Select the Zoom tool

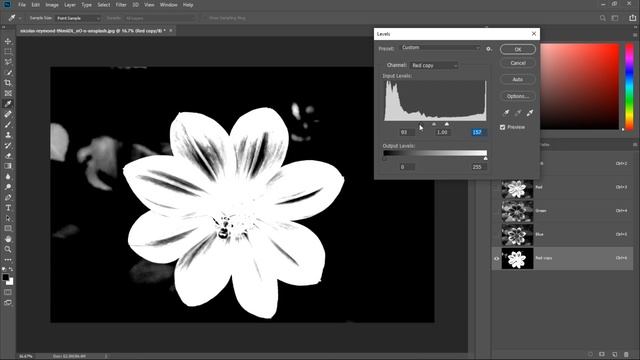point(8,249)
